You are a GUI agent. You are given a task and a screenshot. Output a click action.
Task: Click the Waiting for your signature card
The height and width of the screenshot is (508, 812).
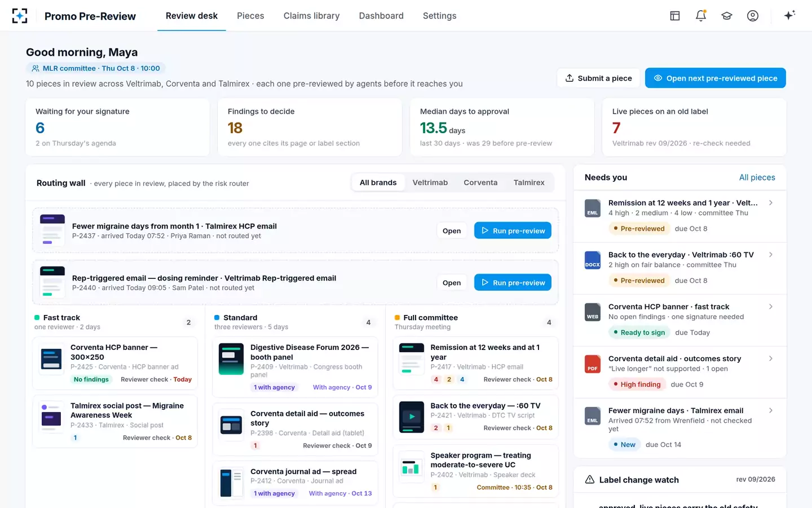coord(118,128)
